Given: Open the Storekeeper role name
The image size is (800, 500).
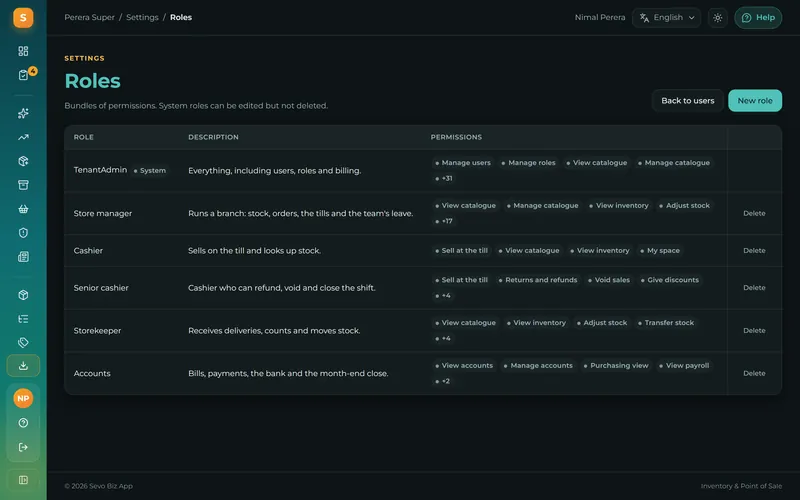Looking at the screenshot, I should [x=97, y=331].
